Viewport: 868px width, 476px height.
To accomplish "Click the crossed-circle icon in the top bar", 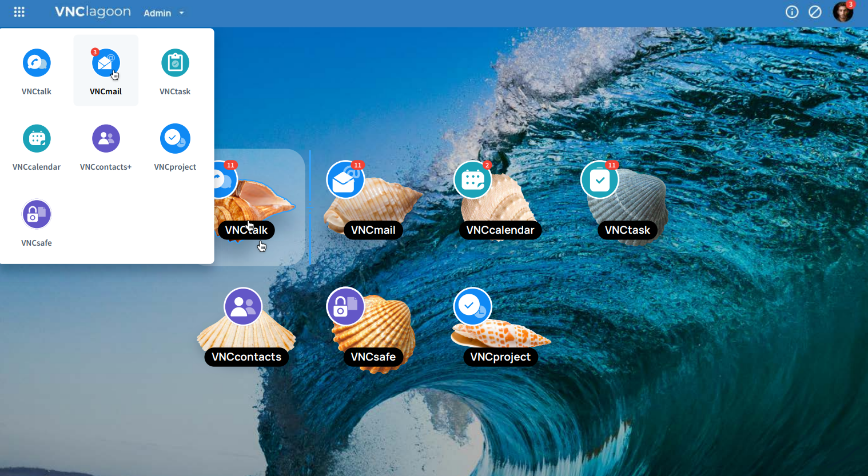I will (x=815, y=12).
